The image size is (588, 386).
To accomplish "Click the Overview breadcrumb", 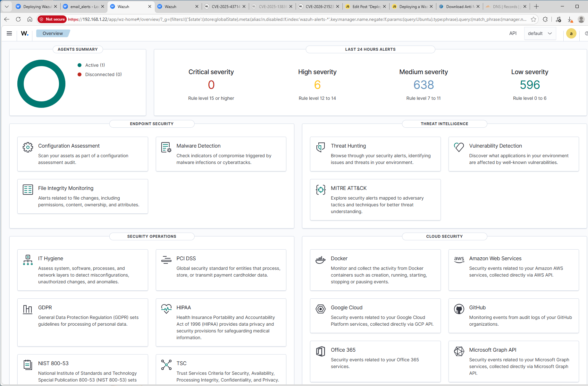I will 53,33.
